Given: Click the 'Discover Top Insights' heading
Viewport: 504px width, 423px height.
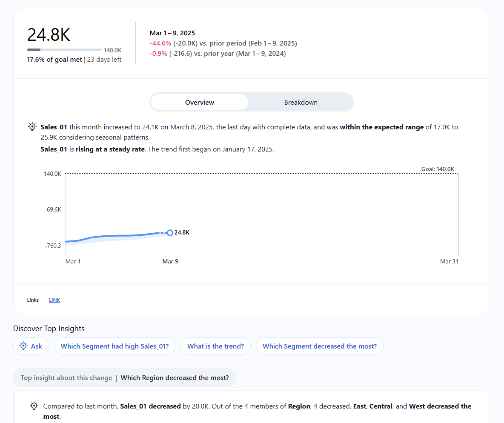Looking at the screenshot, I should [49, 329].
